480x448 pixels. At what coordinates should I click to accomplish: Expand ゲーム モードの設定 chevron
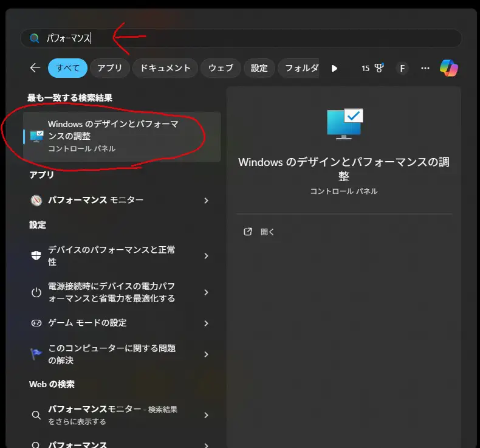[207, 323]
